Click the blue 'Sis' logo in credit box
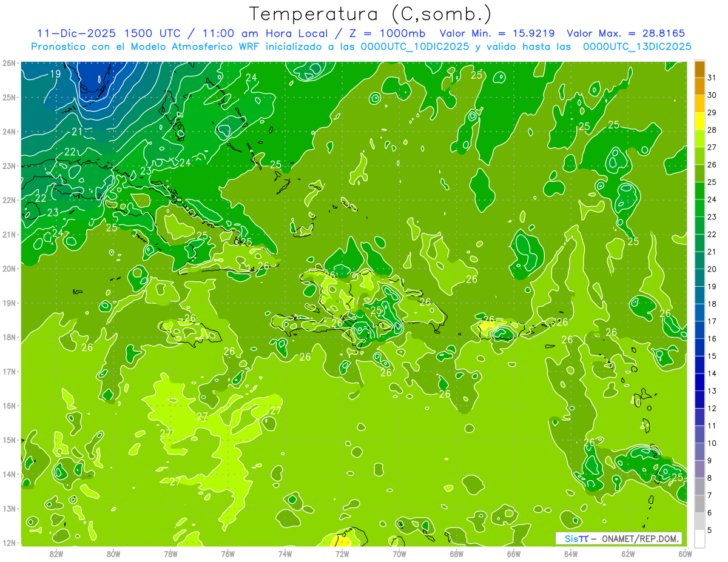This screenshot has height=562, width=728. click(570, 538)
